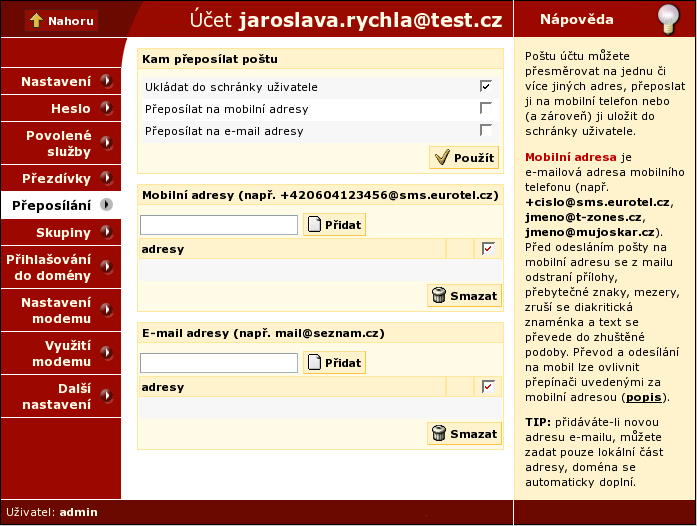Click the Nahoru button
Image resolution: width=697 pixels, height=526 pixels.
pyautogui.click(x=61, y=20)
